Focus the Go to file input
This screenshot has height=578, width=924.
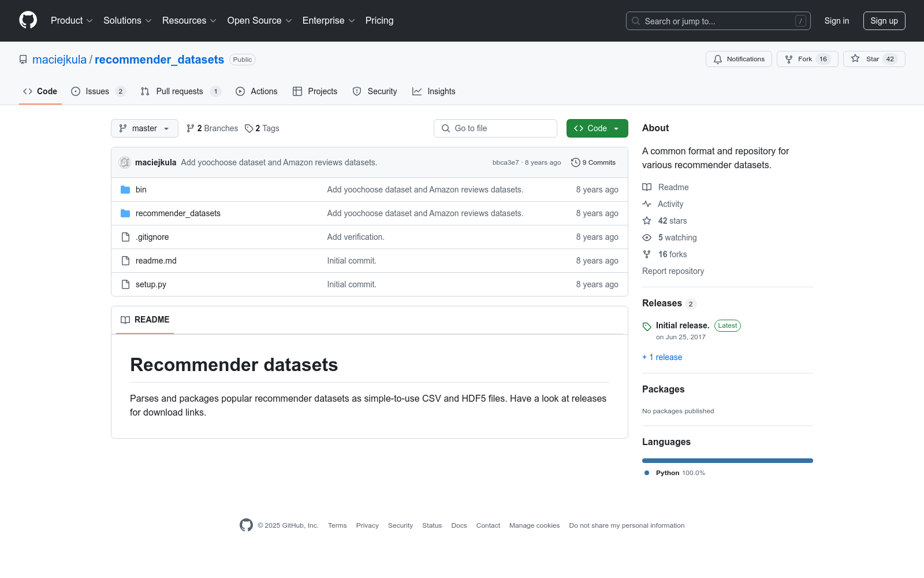pyautogui.click(x=495, y=128)
